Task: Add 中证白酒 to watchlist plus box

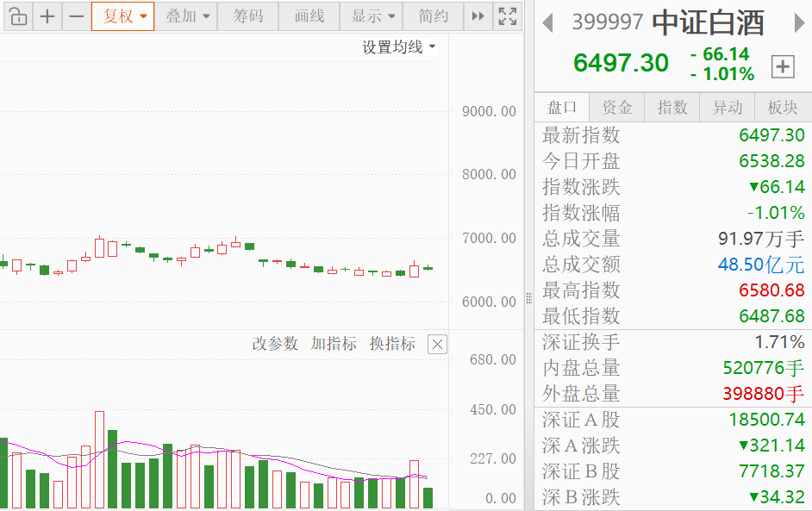Action: (783, 67)
